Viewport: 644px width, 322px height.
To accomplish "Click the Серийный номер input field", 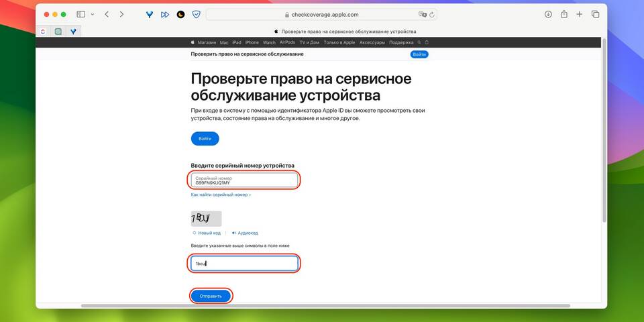I will (244, 180).
